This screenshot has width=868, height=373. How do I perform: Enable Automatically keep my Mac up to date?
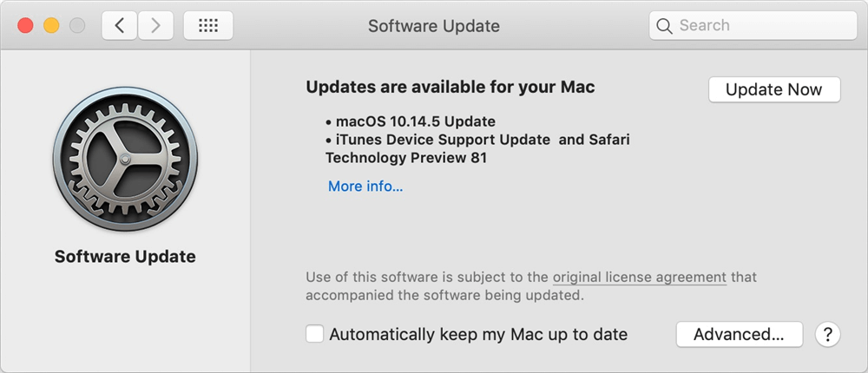click(x=315, y=334)
